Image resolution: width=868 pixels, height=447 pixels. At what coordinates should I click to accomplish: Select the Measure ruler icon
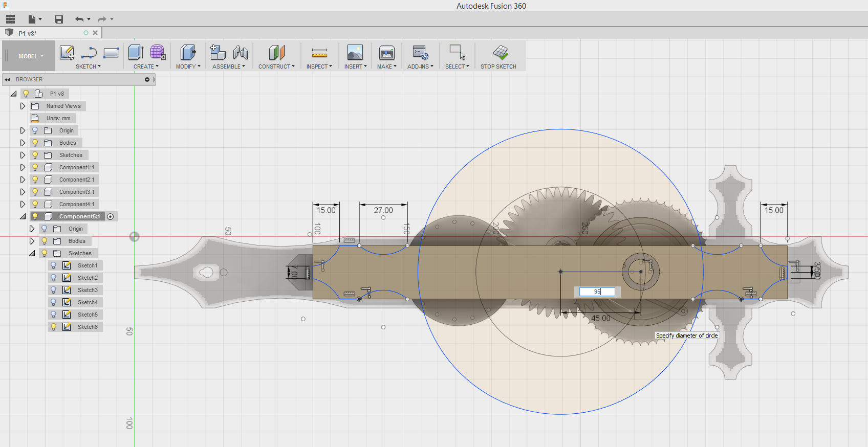(319, 53)
